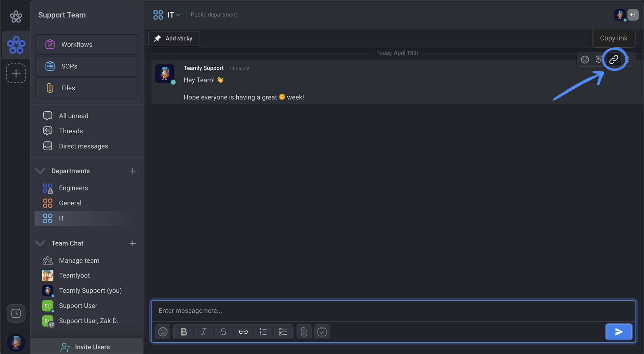This screenshot has height=354, width=644.
Task: Open the emoji picker in composer
Action: pos(163,332)
